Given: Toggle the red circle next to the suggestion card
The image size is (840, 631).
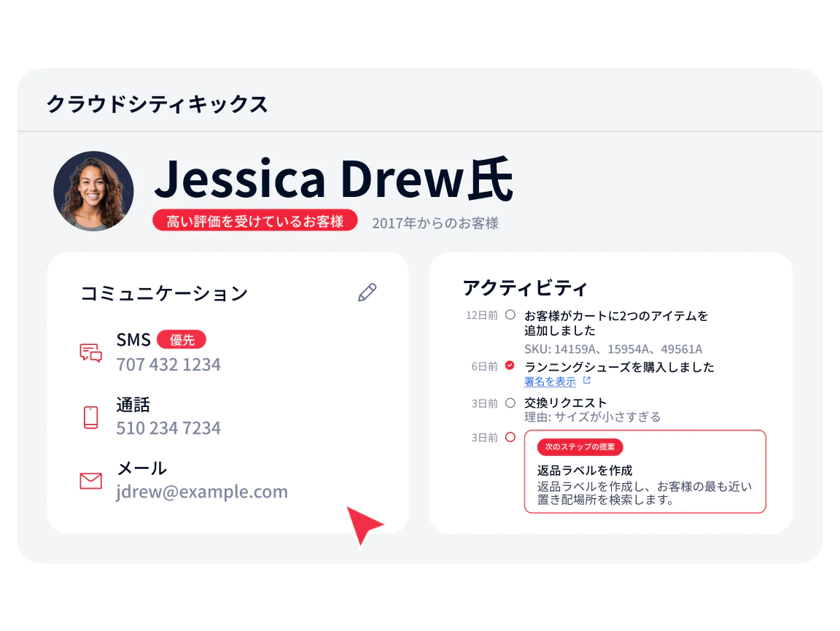Looking at the screenshot, I should click(x=509, y=437).
